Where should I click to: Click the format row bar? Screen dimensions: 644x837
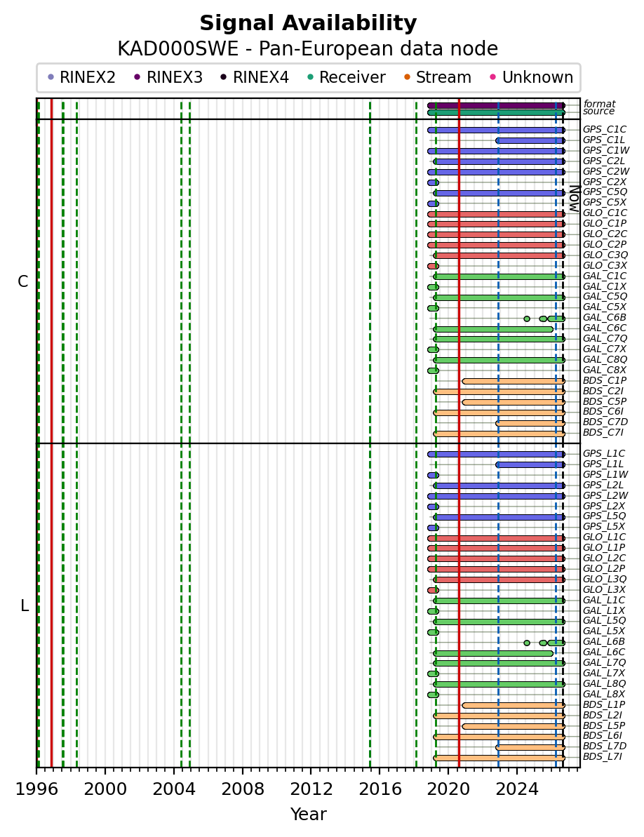(x=496, y=106)
